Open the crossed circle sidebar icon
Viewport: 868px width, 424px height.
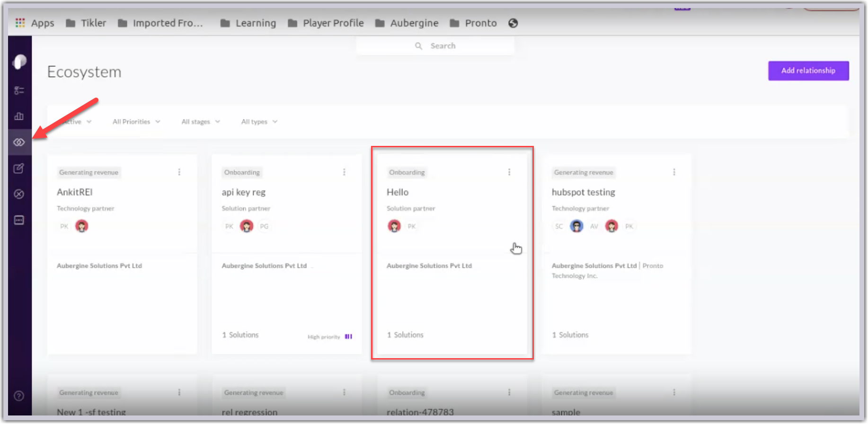(19, 194)
